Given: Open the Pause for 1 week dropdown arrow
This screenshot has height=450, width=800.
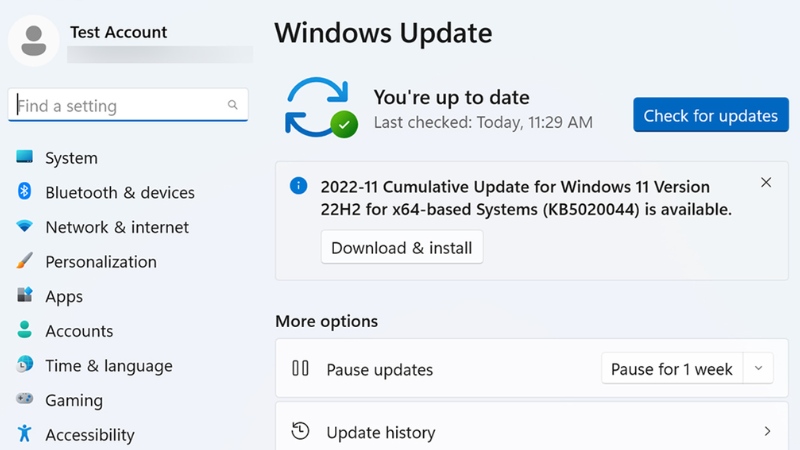Looking at the screenshot, I should (x=758, y=369).
